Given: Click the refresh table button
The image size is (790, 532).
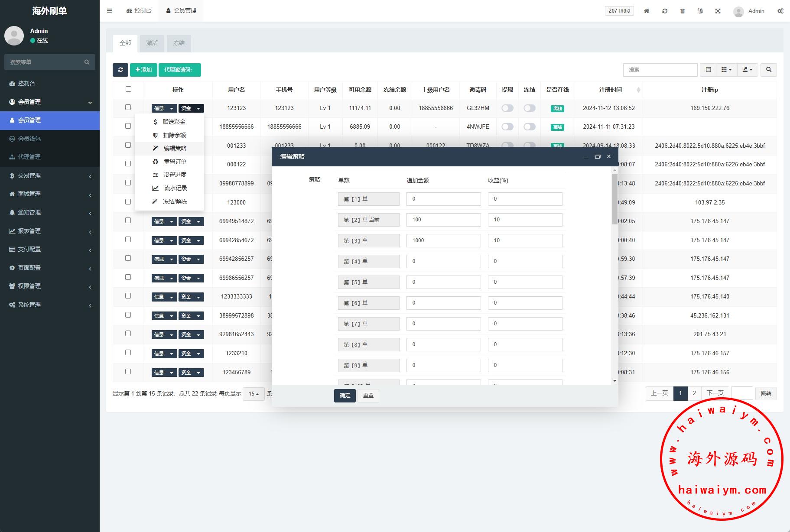Looking at the screenshot, I should pos(120,70).
